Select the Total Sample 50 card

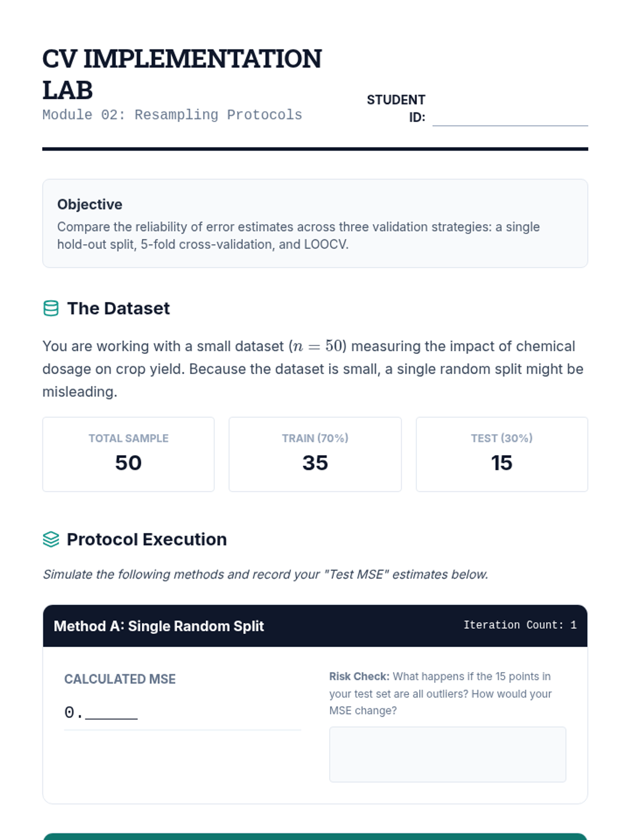(x=128, y=454)
